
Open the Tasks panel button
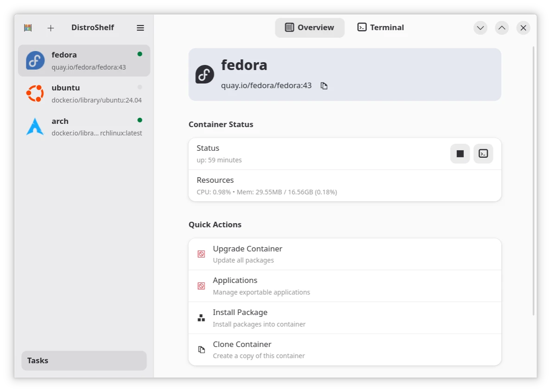84,360
